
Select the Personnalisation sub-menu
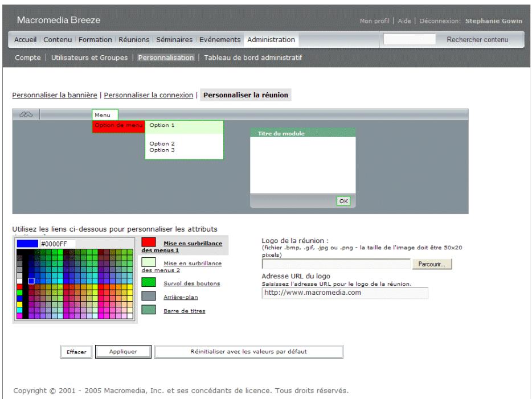click(166, 57)
